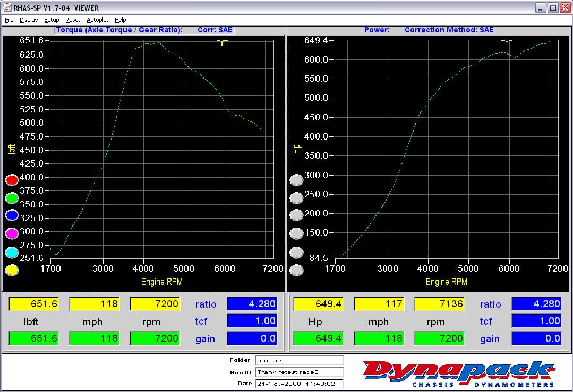Screen dimensions: 573x392
Task: Click the yellow run selector on torque graph
Action: click(x=12, y=270)
